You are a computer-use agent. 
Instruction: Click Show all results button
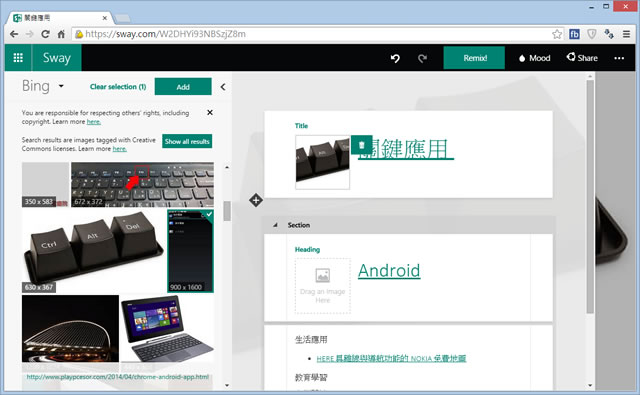coord(187,141)
